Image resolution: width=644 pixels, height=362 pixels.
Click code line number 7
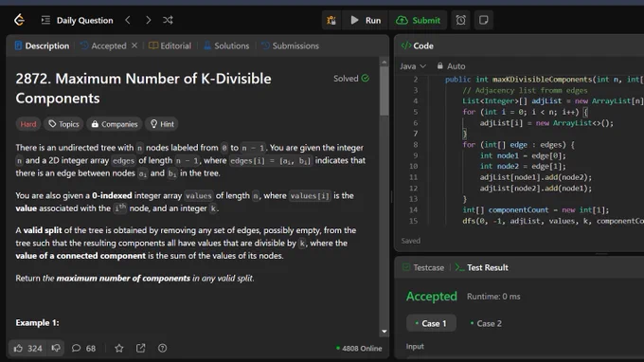pos(415,134)
